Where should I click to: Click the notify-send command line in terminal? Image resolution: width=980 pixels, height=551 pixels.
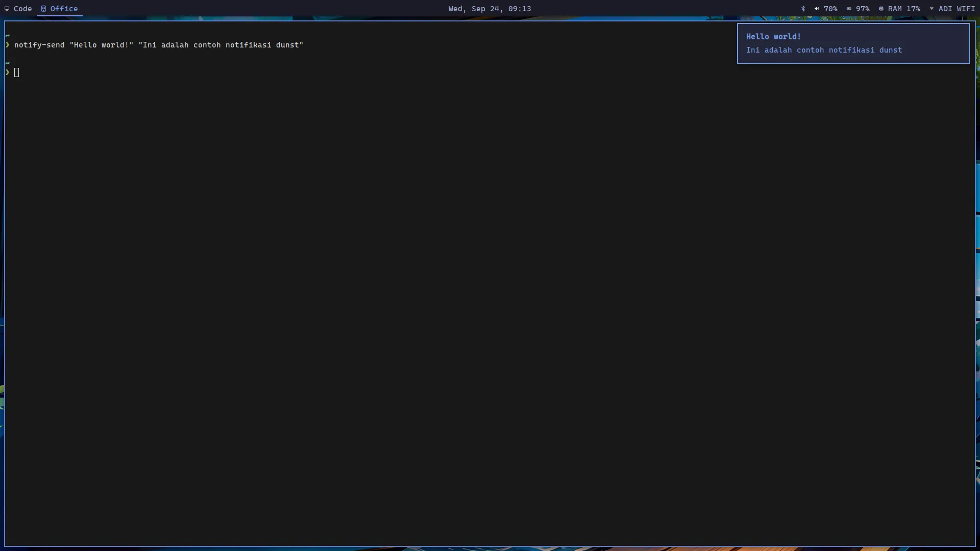tap(159, 45)
